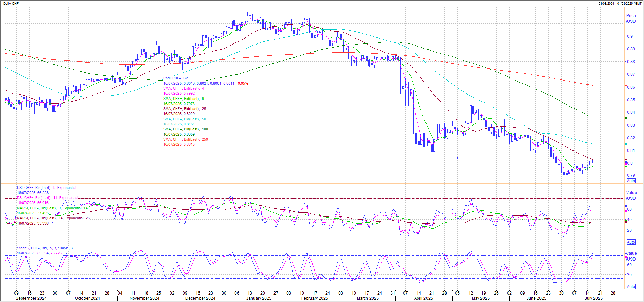
Task: Click the June 2025 label on time axis
Action: click(x=536, y=298)
